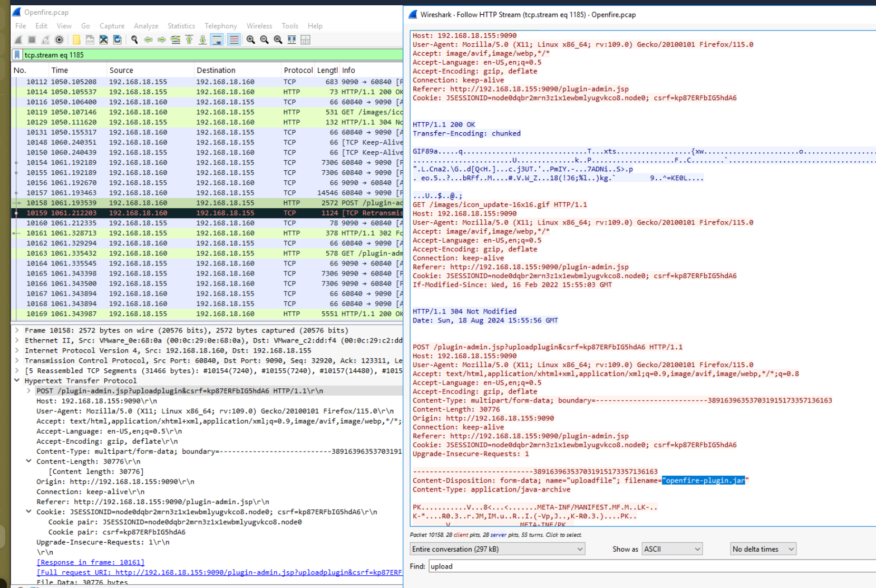
Task: Zoom in the packet list text
Action: [x=250, y=40]
